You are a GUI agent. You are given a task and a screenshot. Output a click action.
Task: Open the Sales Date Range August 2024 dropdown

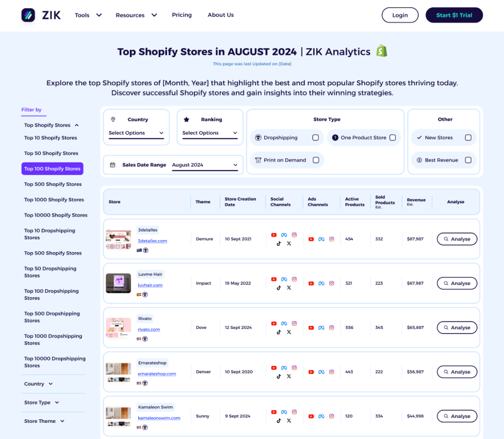click(x=205, y=164)
